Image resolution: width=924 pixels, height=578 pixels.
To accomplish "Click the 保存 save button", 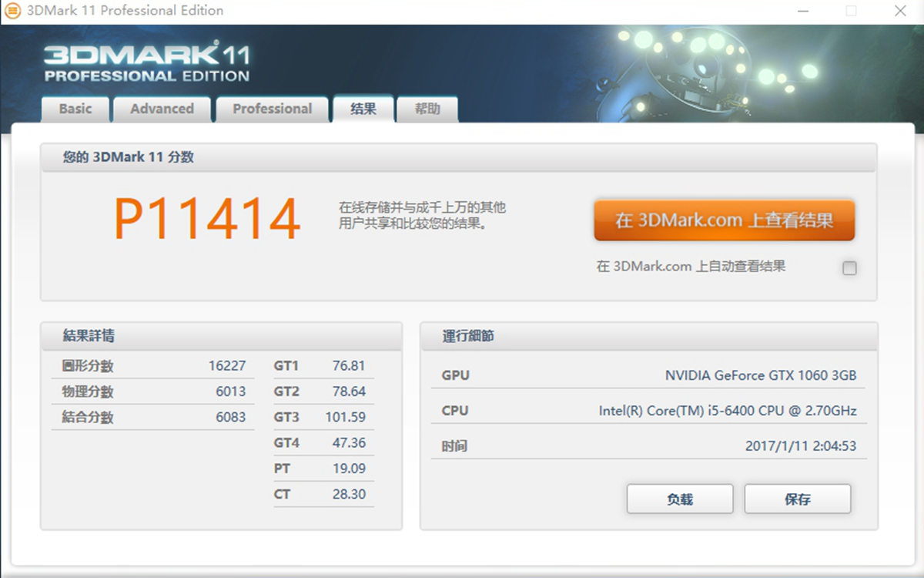I will (x=798, y=499).
